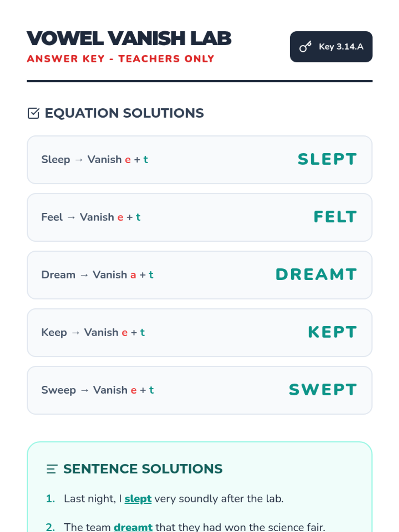Click the DREAMT answer text
The height and width of the screenshot is (532, 399).
coord(316,275)
